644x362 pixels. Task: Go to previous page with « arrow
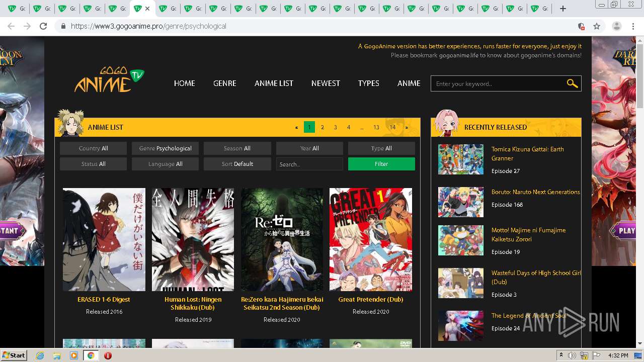[x=296, y=127]
